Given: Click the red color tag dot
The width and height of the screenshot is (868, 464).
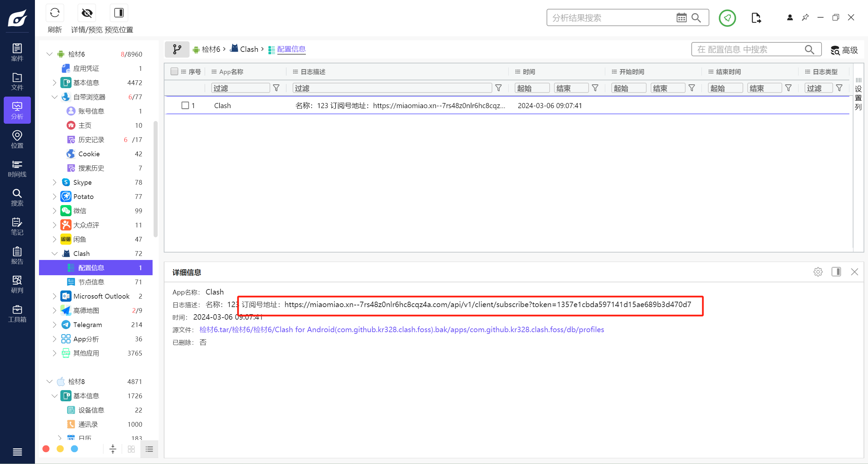Looking at the screenshot, I should click(46, 449).
